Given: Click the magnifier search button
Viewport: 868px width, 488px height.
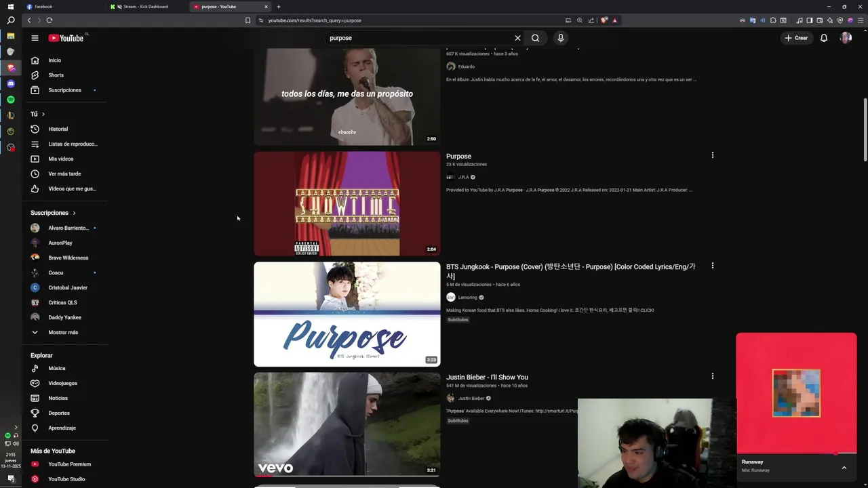Looking at the screenshot, I should [x=535, y=38].
